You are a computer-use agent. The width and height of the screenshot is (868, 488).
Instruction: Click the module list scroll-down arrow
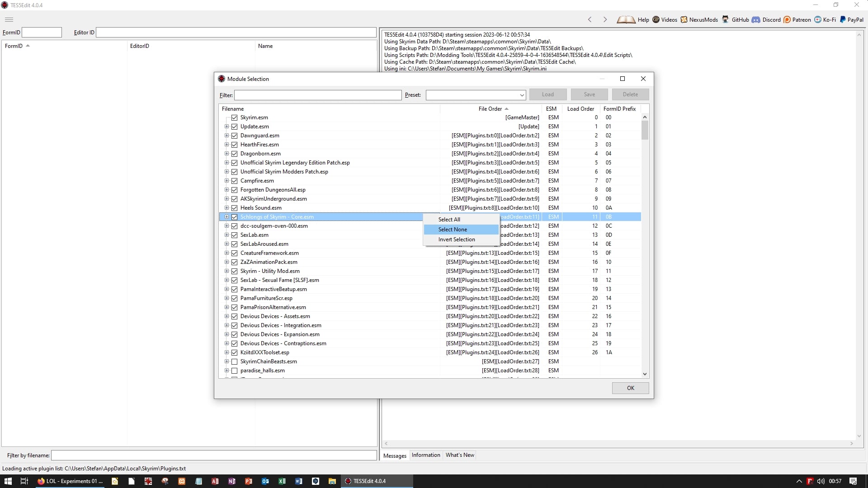645,374
